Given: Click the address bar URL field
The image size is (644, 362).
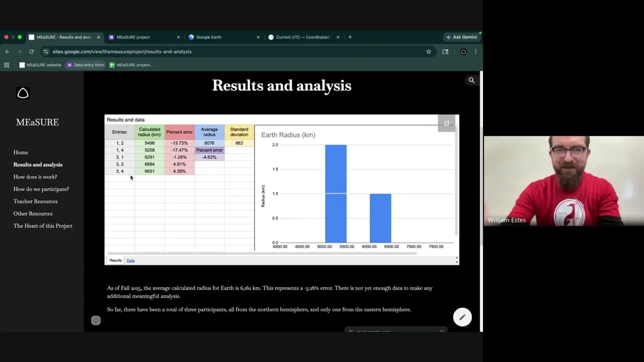Looking at the screenshot, I should point(236,51).
